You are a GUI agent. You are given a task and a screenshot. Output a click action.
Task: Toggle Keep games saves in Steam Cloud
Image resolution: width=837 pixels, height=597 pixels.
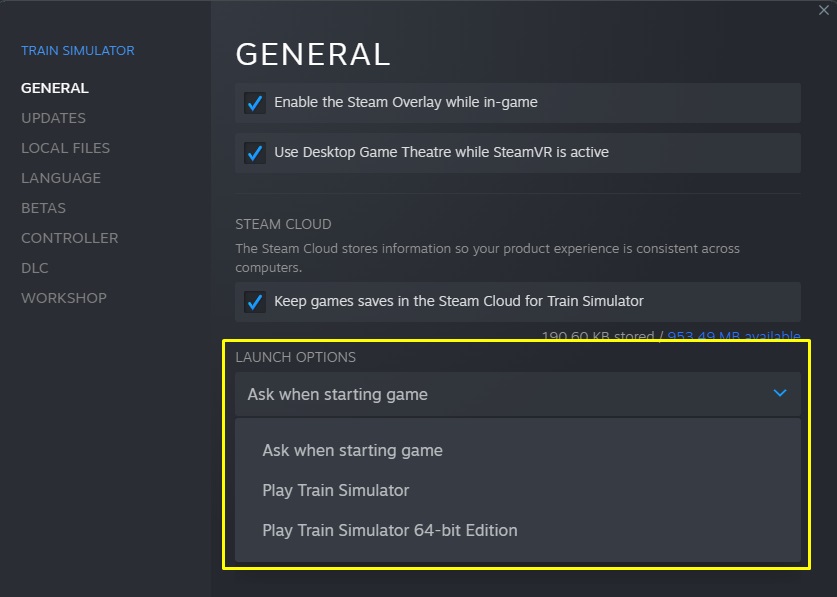(255, 301)
